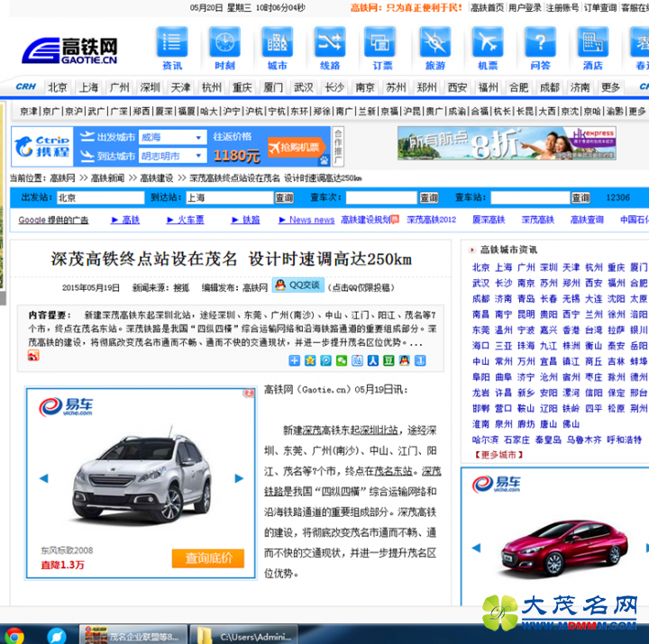649x644 pixels.
Task: Click previous arrow on 东风标致2008 ad
Action: [x=43, y=478]
